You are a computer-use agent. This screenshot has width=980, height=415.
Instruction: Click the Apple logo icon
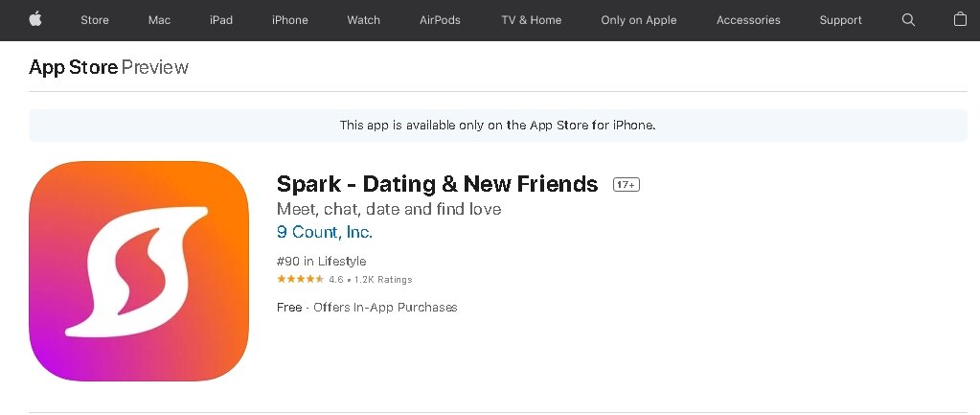tap(35, 19)
